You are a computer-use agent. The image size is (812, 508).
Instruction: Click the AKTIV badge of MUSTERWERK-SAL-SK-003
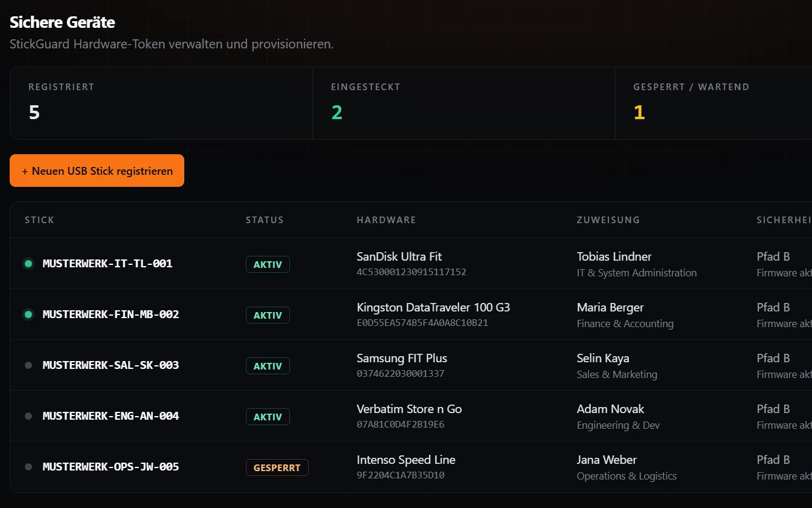268,366
